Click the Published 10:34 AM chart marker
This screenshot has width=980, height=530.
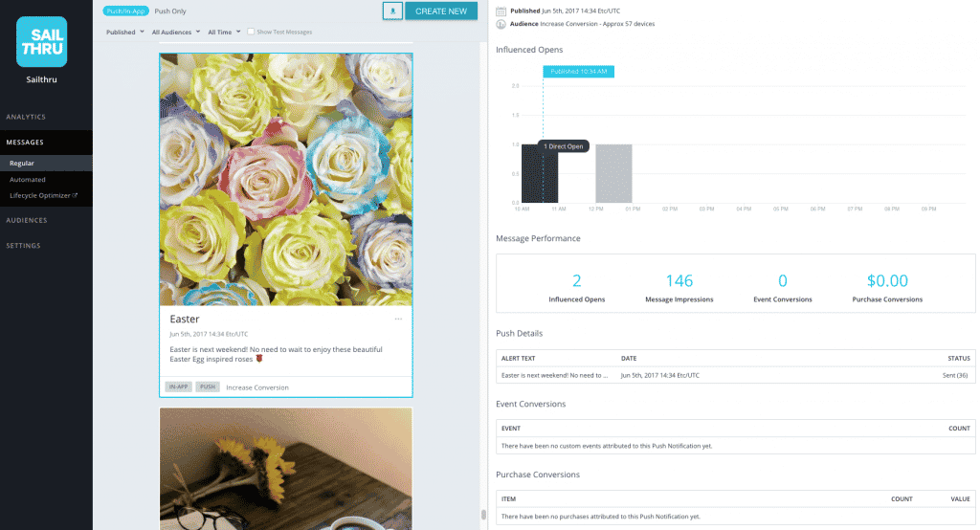point(579,72)
